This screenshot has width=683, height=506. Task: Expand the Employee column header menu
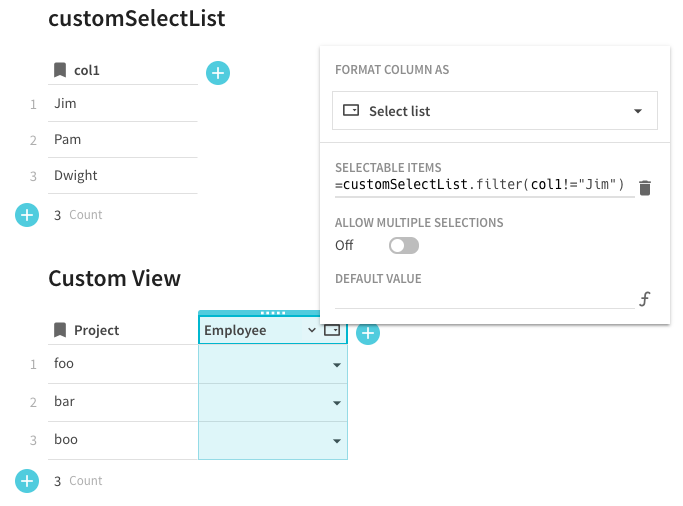tap(312, 330)
